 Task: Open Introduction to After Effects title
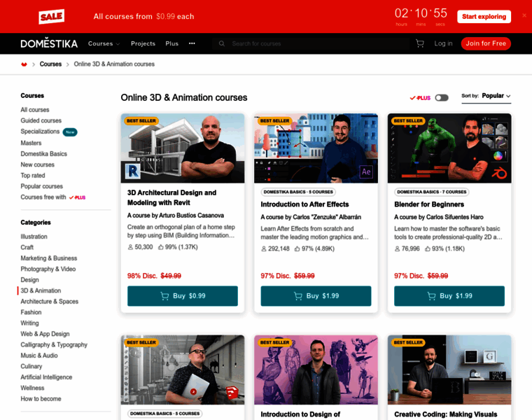click(x=304, y=204)
